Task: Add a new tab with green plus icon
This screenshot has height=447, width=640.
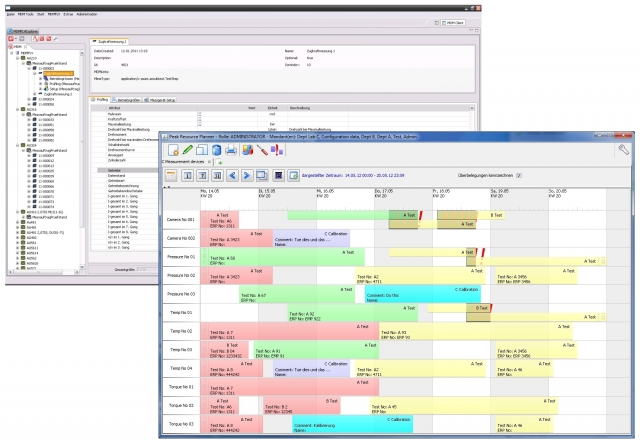Action: click(x=219, y=162)
